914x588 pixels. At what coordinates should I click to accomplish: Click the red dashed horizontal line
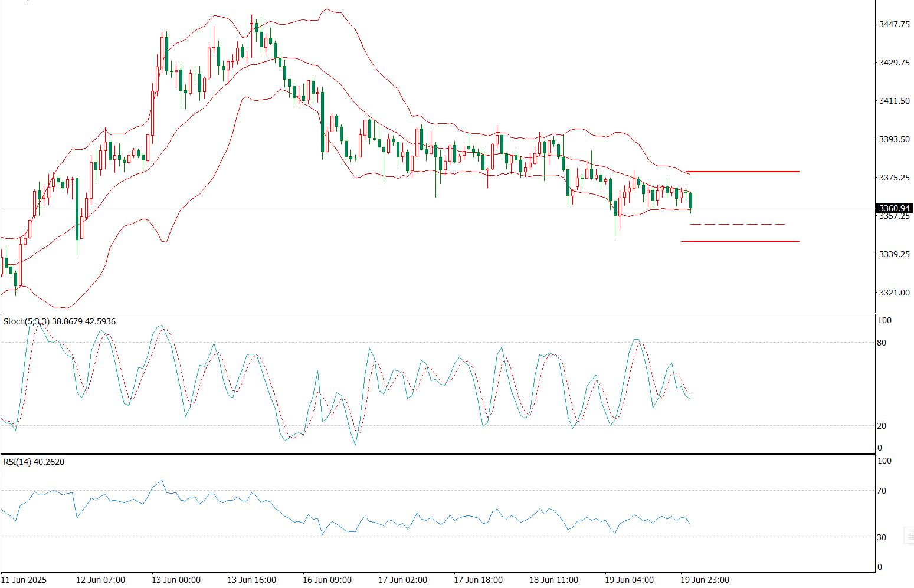coord(737,225)
